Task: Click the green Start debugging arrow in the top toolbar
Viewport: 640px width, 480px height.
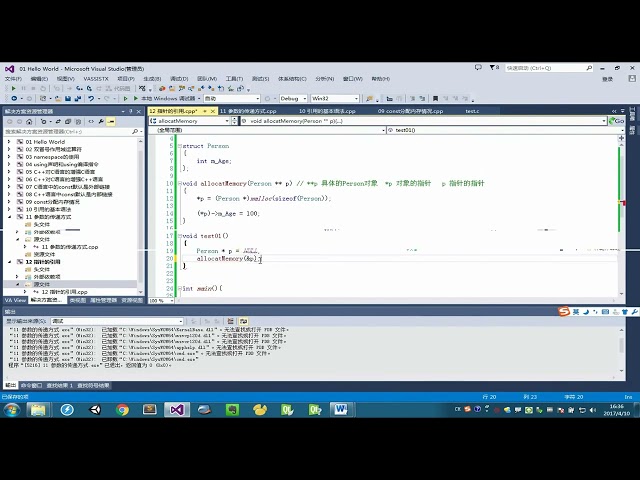Action: [x=13, y=88]
